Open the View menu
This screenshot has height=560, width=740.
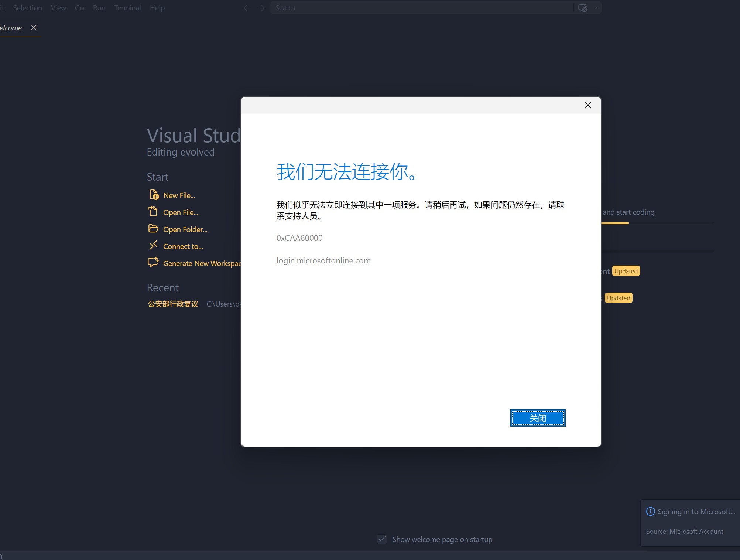[x=58, y=8]
